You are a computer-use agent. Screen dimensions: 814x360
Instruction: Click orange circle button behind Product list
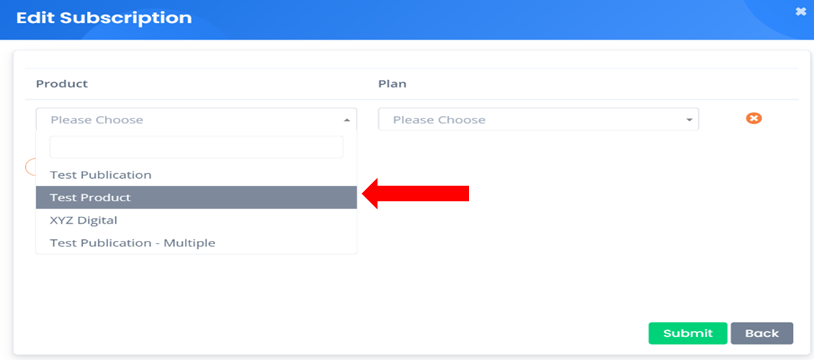pos(30,167)
